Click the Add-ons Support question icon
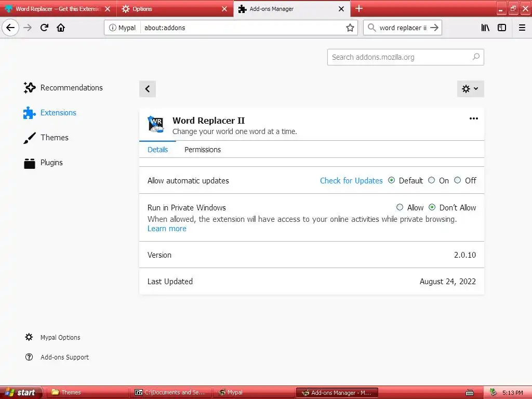The width and height of the screenshot is (532, 399). click(29, 357)
